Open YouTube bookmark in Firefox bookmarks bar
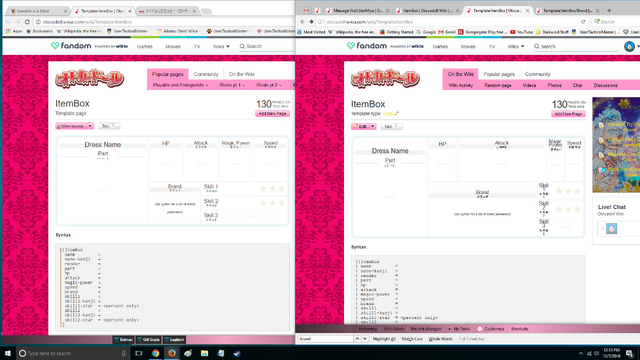Image resolution: width=640 pixels, height=360 pixels. tap(521, 31)
